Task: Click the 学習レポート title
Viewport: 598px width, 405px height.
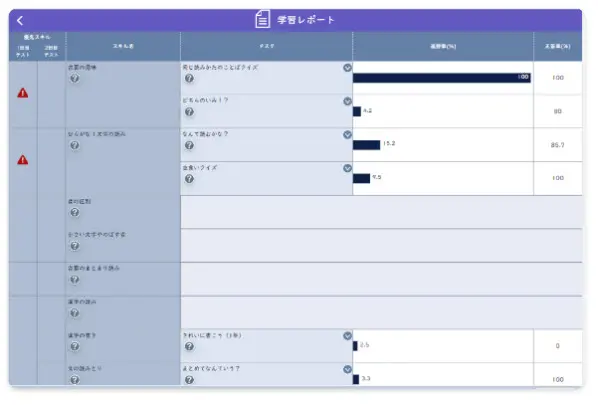Action: click(x=306, y=20)
